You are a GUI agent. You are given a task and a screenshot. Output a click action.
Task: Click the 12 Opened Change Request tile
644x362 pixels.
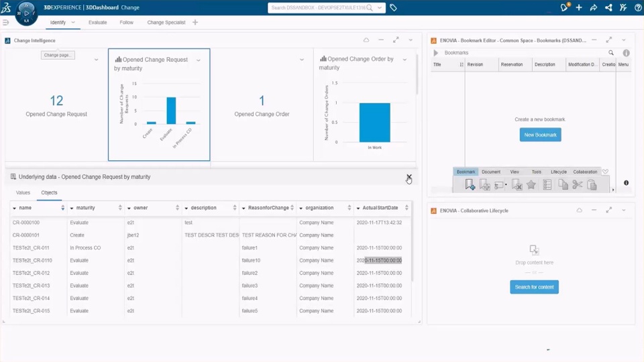pos(56,105)
